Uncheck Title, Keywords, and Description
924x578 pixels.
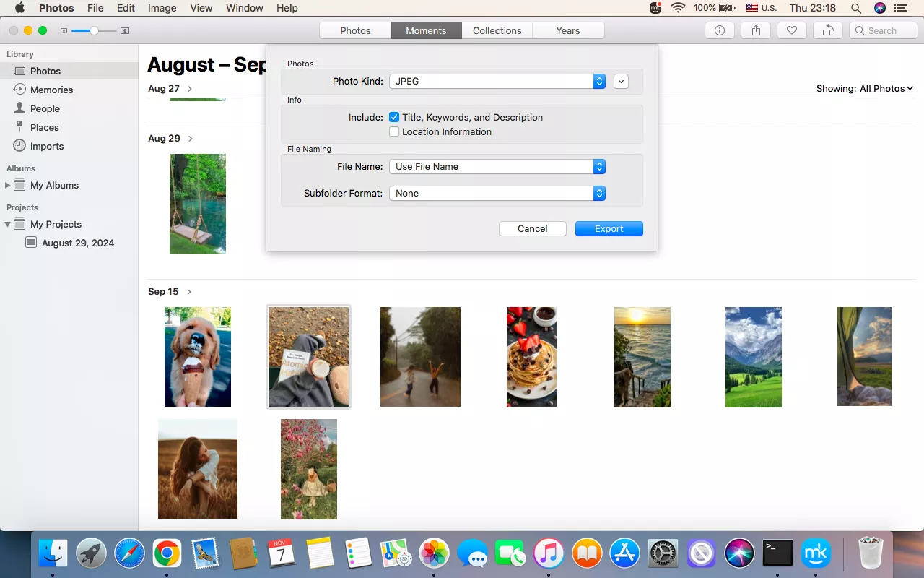(394, 117)
